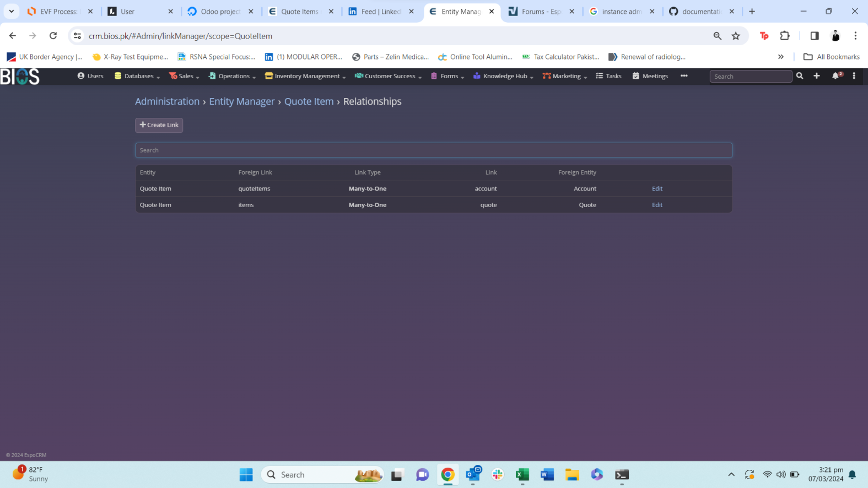868x488 pixels.
Task: Expand the Operations dropdown menu
Action: [232, 76]
